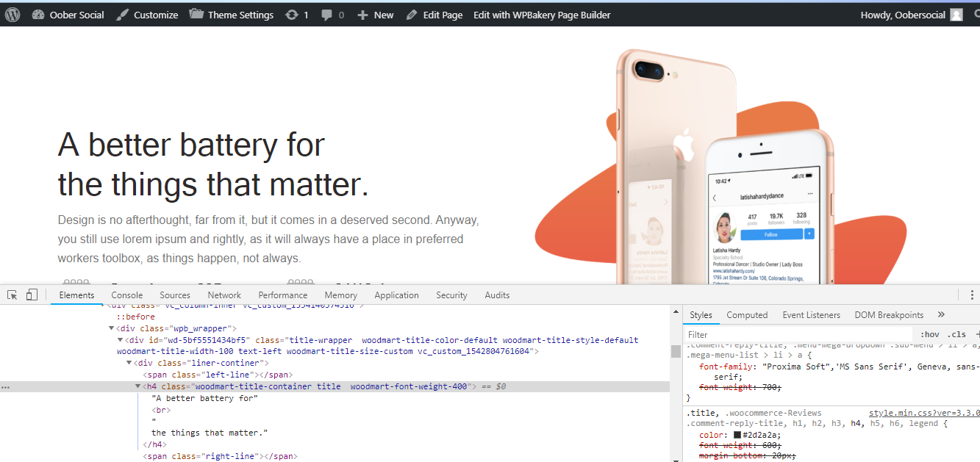
Task: Toggle the device toolbar icon
Action: pos(32,295)
